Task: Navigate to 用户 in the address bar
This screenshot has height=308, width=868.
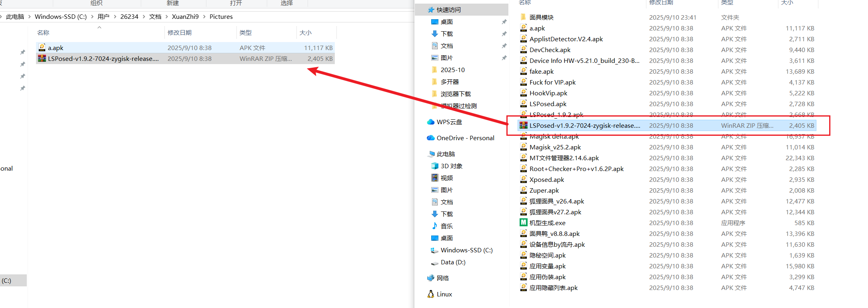Action: [104, 17]
